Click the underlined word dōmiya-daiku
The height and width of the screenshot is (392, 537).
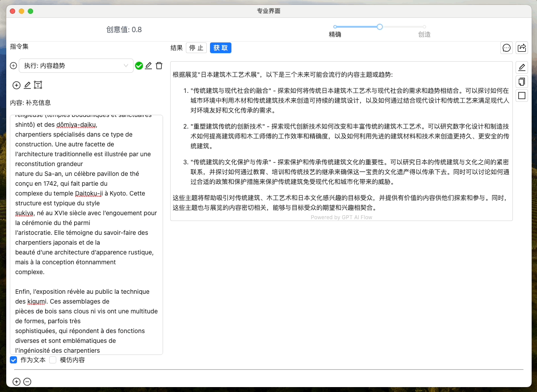(x=76, y=125)
